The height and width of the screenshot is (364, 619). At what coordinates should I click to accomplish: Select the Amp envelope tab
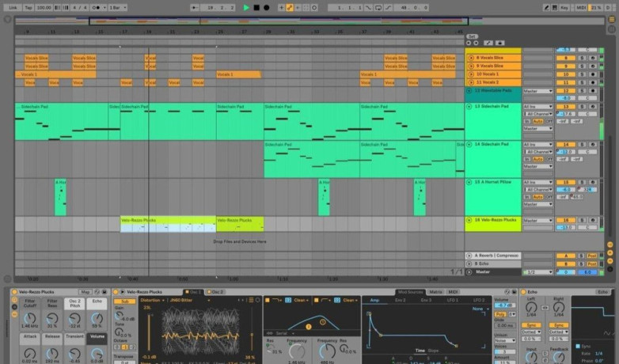pos(374,300)
